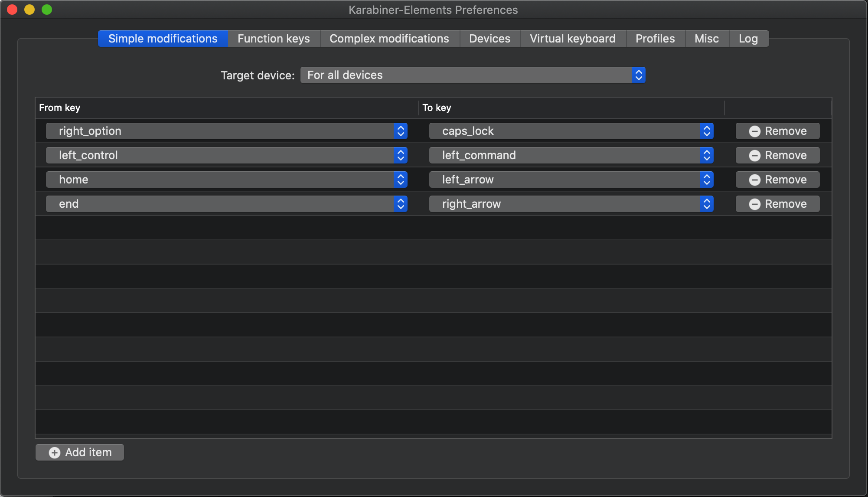Remove the end to right_arrow mapping
Screen dimensions: 868x497
click(x=778, y=204)
